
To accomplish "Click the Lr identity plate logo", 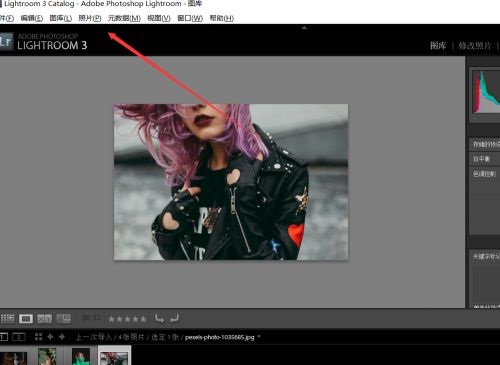I will tap(6, 41).
